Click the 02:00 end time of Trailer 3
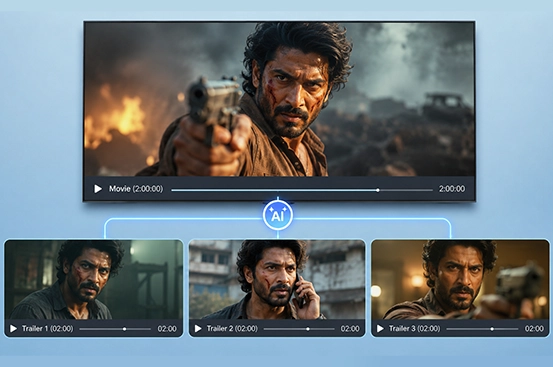Screen dimensions: 553x367 point(534,329)
